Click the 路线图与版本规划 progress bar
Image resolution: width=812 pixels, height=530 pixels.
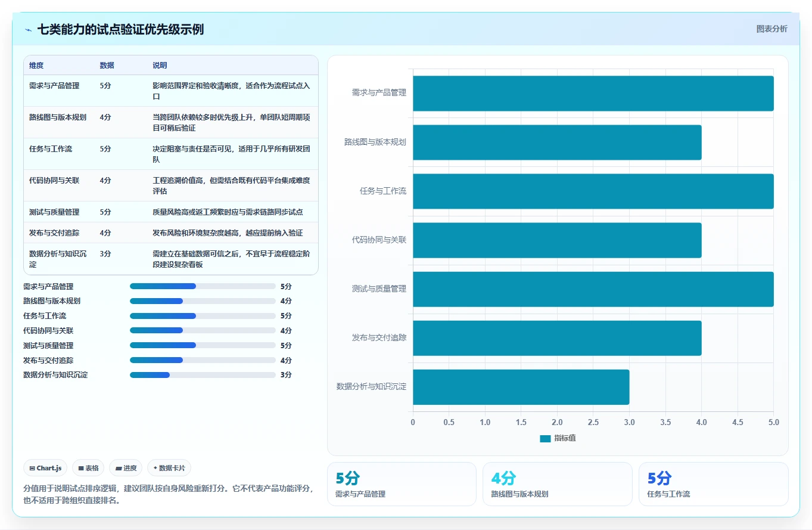(x=203, y=301)
